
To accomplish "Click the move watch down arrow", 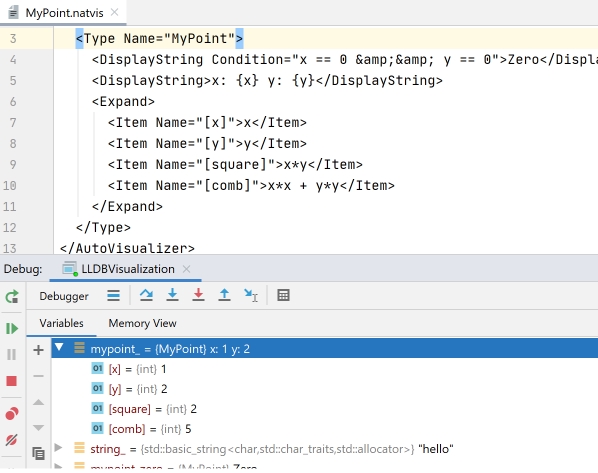I will click(x=38, y=428).
